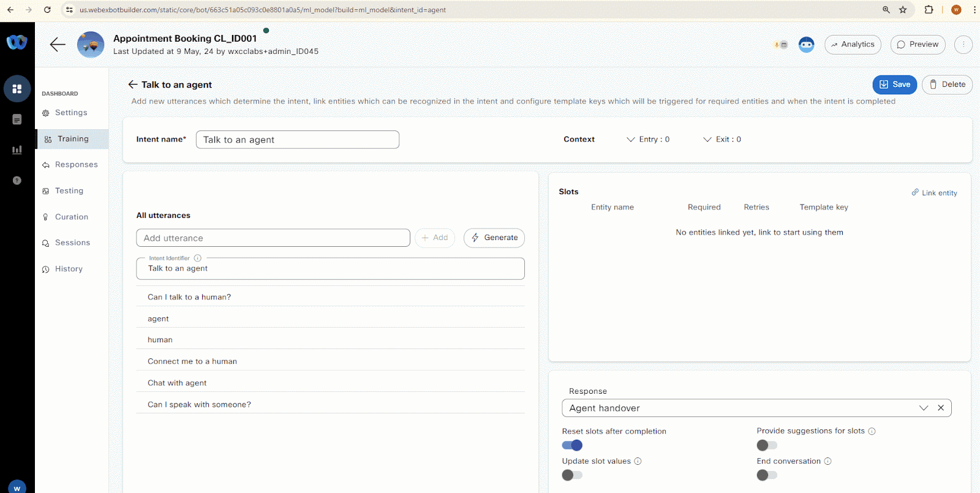Image resolution: width=980 pixels, height=493 pixels.
Task: Turn on End conversation toggle
Action: pos(766,475)
